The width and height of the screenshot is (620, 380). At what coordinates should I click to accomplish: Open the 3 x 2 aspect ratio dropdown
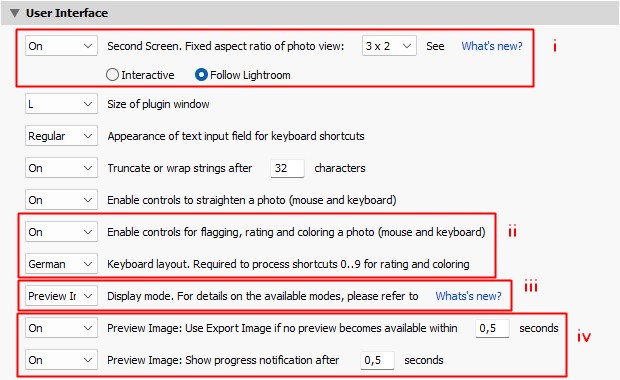tap(389, 46)
